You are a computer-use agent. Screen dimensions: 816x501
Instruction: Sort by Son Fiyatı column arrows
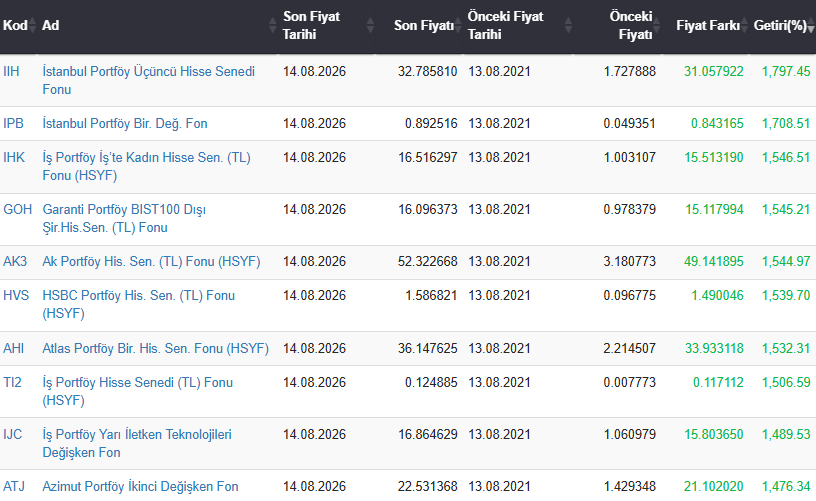(458, 25)
